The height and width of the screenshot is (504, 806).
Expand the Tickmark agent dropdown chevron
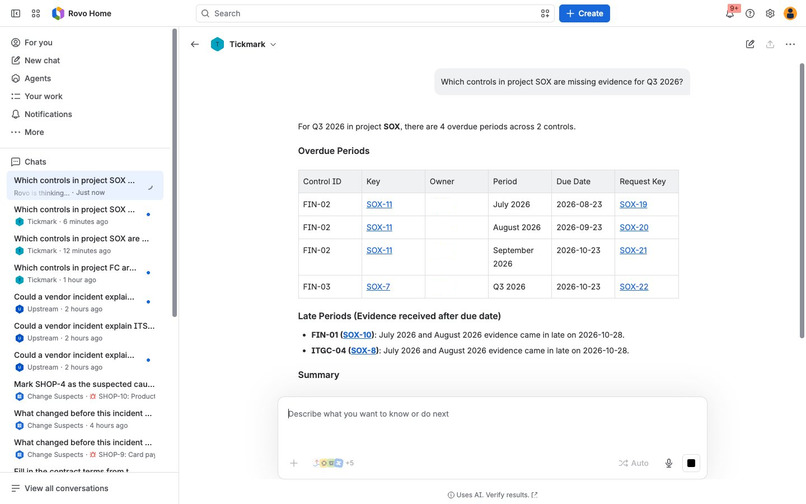273,44
